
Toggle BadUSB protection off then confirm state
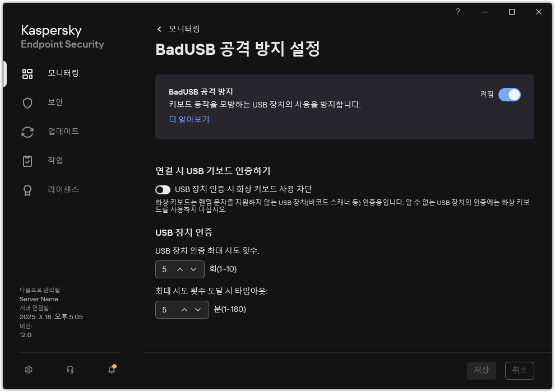[x=510, y=95]
